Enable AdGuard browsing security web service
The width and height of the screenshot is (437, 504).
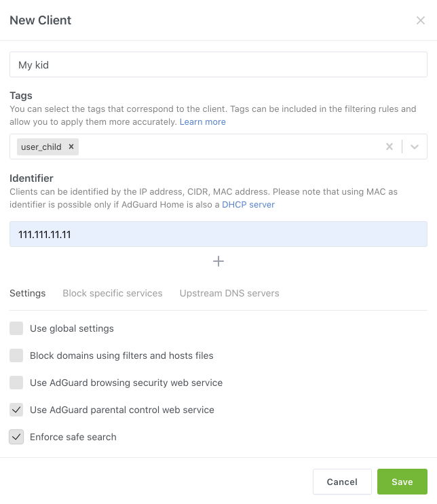(x=16, y=383)
